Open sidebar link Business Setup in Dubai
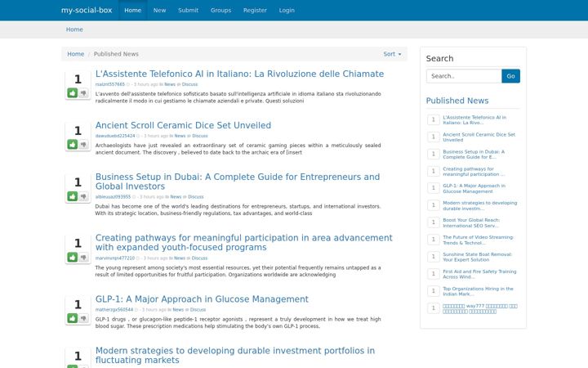This screenshot has width=588, height=368. 474,155
